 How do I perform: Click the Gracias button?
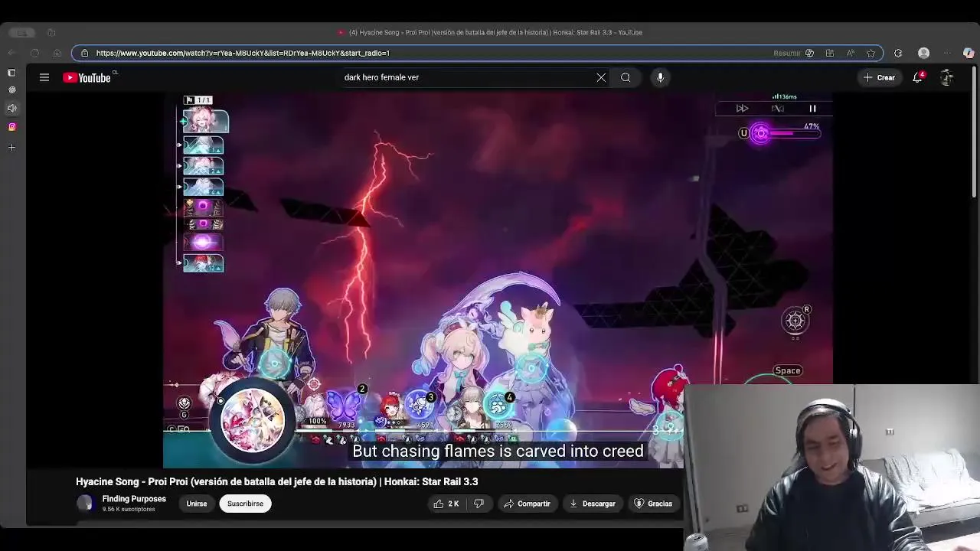point(653,504)
